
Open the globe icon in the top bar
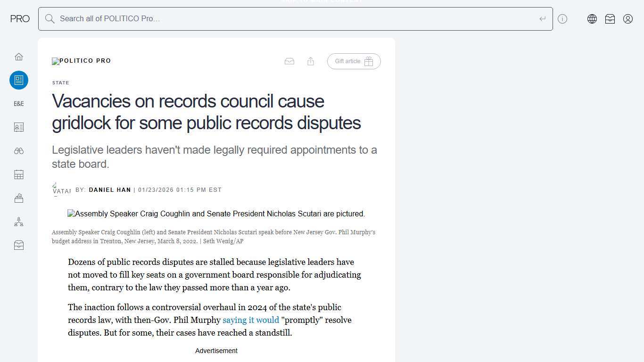(x=592, y=19)
